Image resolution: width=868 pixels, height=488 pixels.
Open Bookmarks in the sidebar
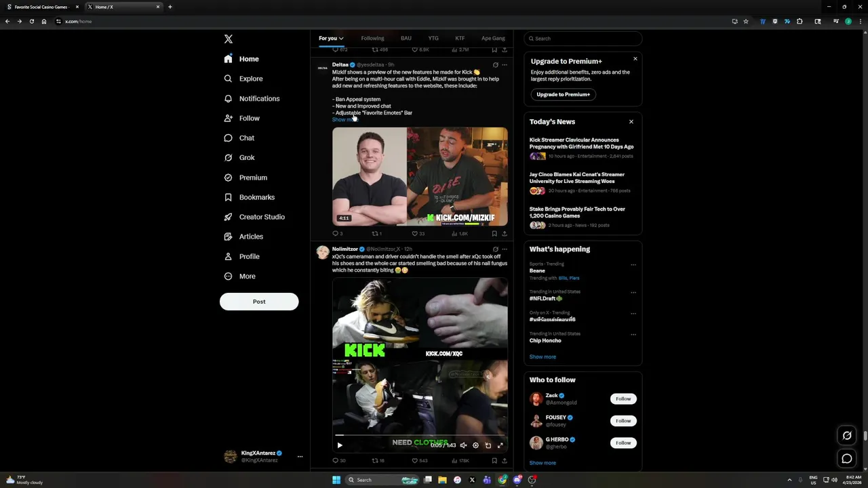(249, 197)
